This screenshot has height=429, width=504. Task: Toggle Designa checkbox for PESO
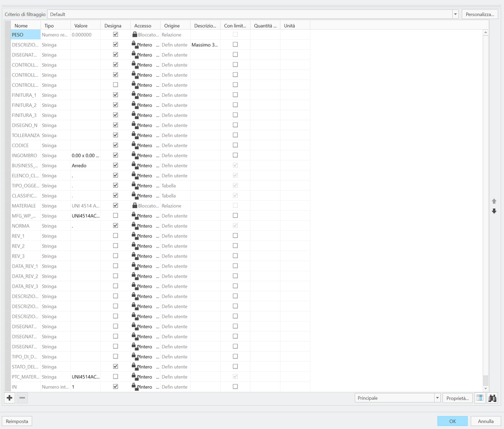[116, 34]
